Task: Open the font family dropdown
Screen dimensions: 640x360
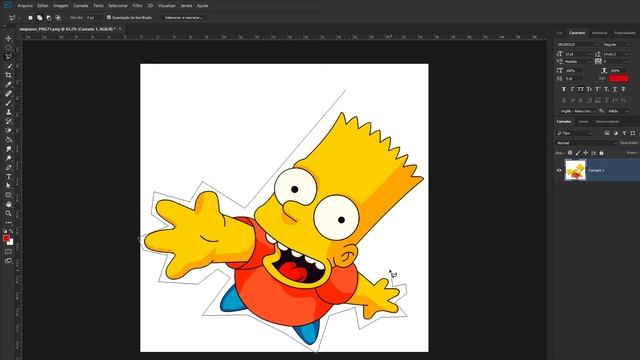Action: pos(577,44)
